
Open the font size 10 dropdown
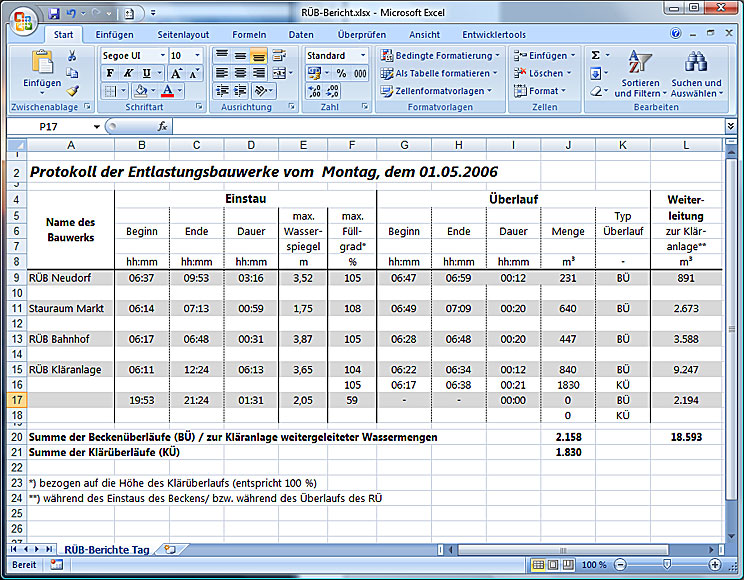[x=197, y=56]
